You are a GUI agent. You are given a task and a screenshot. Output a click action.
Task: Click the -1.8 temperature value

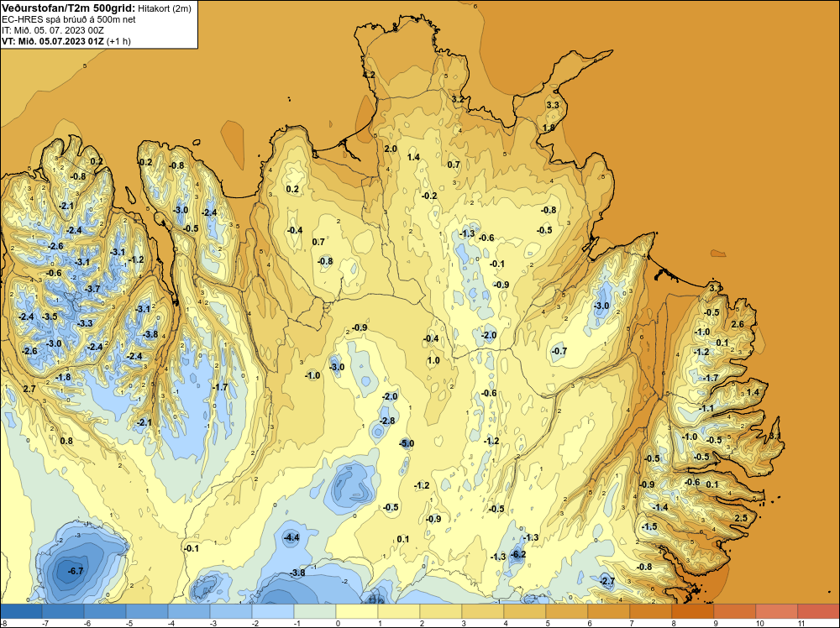[x=63, y=378]
